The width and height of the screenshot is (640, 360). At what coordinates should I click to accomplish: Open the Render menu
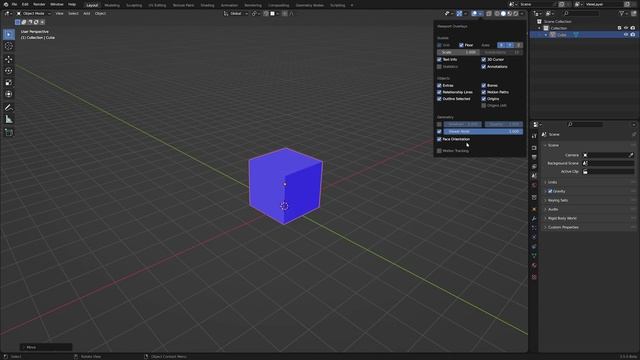pos(39,4)
